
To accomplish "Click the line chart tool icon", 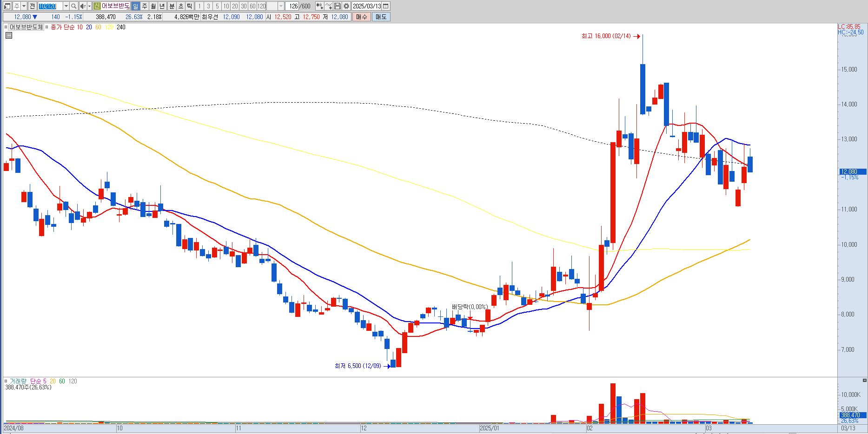I will 329,6.
